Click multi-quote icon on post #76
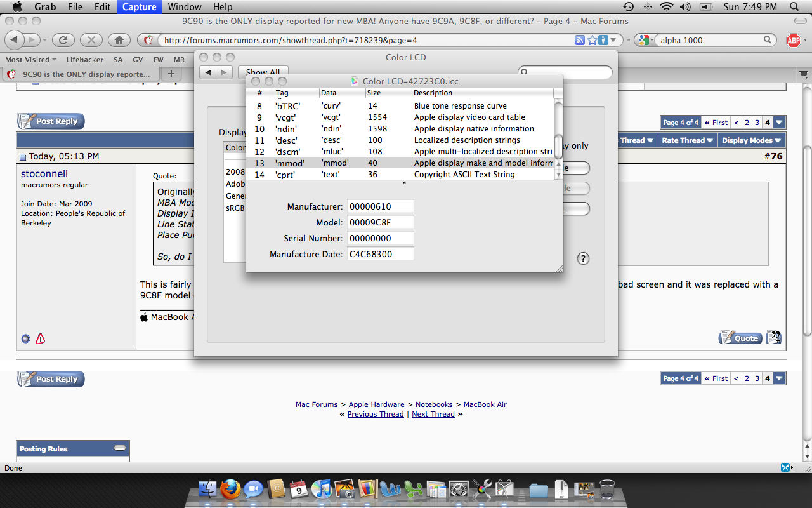Image resolution: width=812 pixels, height=508 pixels. coord(774,338)
